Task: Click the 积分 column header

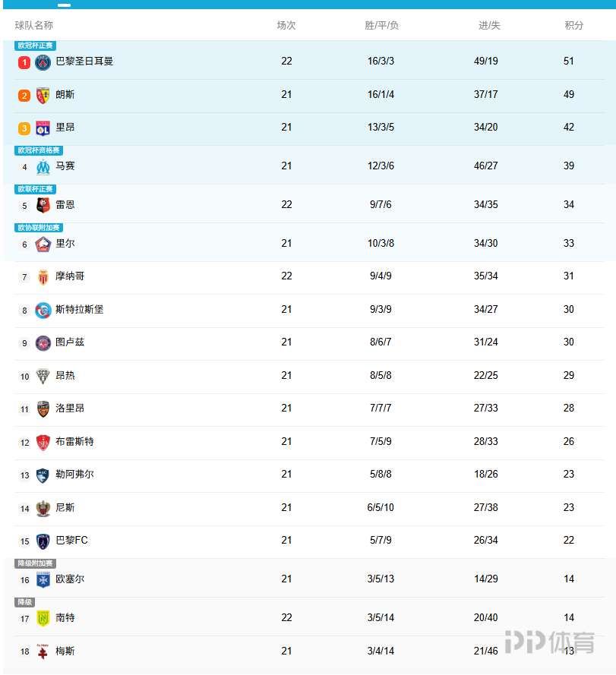Action: tap(574, 25)
